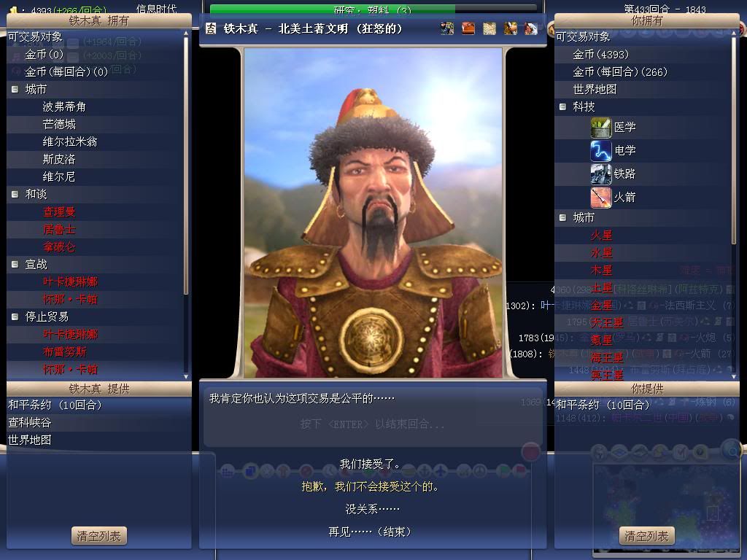Click the last civic icon in leader header
747x560 pixels.
pos(531,28)
